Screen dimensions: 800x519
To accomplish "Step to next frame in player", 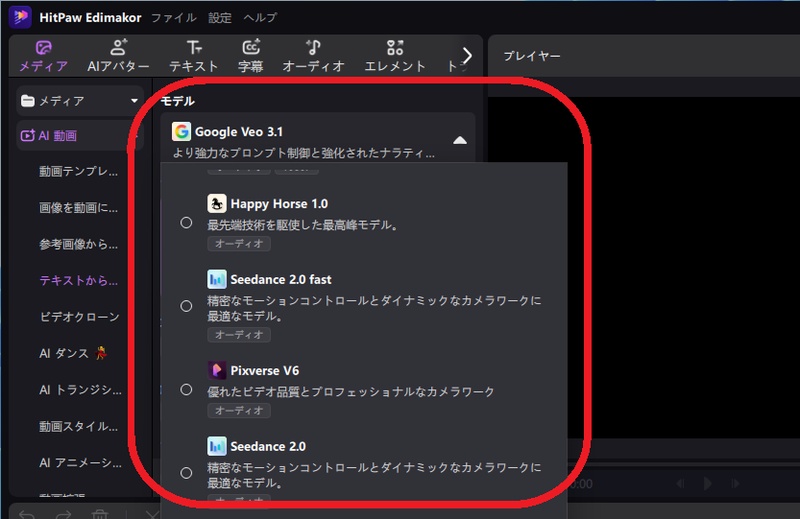I will pos(735,483).
